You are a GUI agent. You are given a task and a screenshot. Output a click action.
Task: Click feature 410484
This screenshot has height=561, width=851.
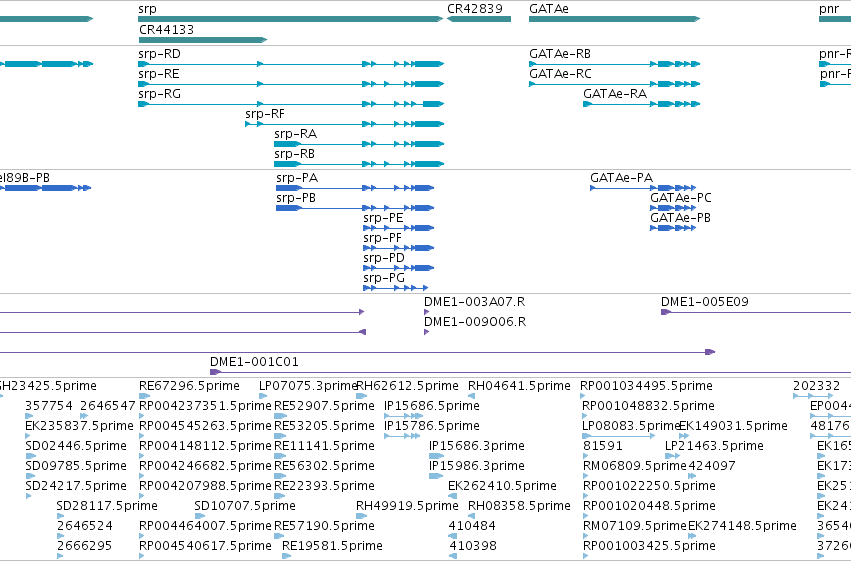point(453,536)
